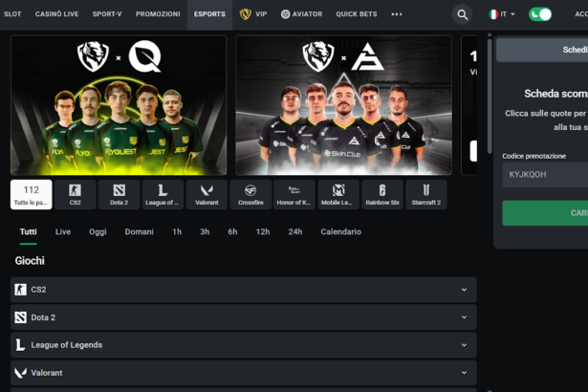The height and width of the screenshot is (392, 588).
Task: Pick the Crossfire game filter icon
Action: pyautogui.click(x=250, y=194)
